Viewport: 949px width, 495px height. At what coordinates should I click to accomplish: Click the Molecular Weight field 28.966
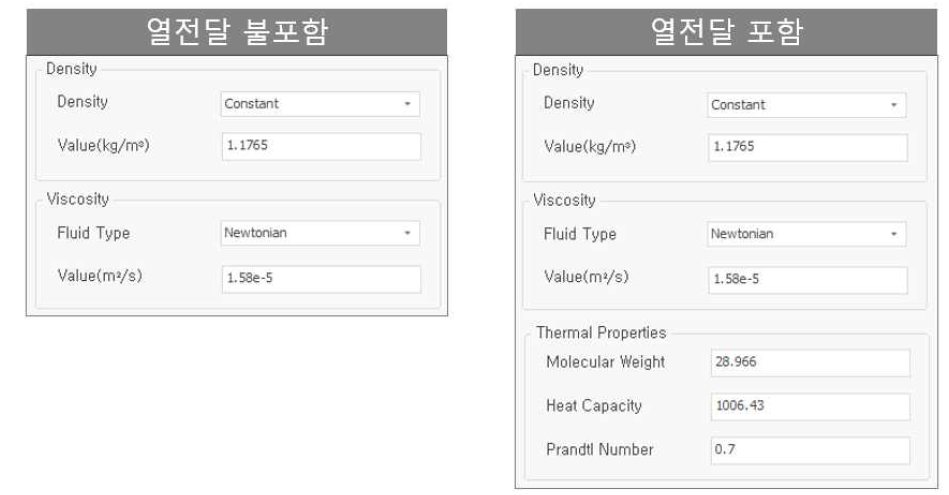(810, 363)
